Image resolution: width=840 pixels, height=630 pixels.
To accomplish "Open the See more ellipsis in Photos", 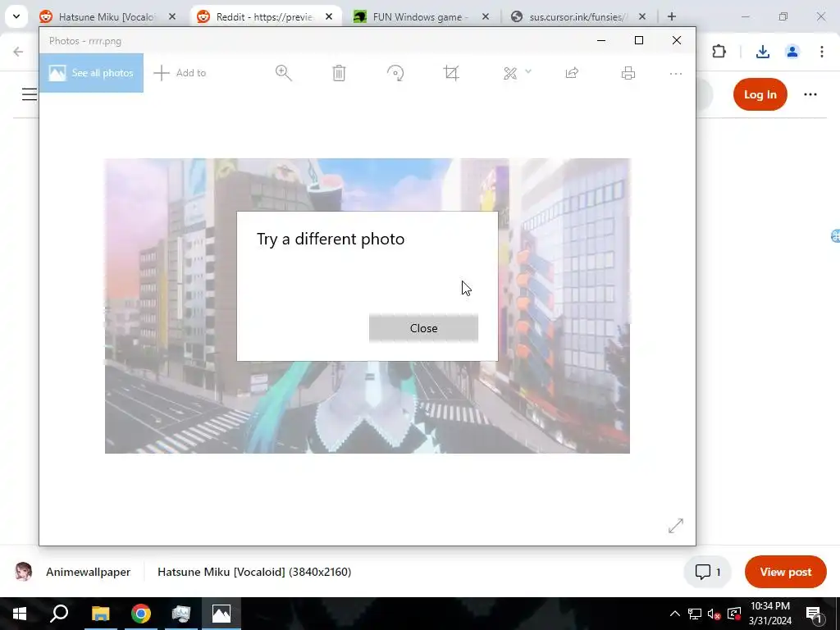I will (x=676, y=73).
